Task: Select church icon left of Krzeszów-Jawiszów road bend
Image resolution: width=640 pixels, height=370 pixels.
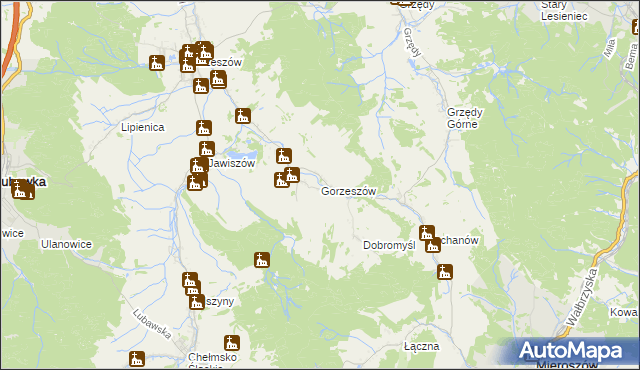Action: coord(200,86)
